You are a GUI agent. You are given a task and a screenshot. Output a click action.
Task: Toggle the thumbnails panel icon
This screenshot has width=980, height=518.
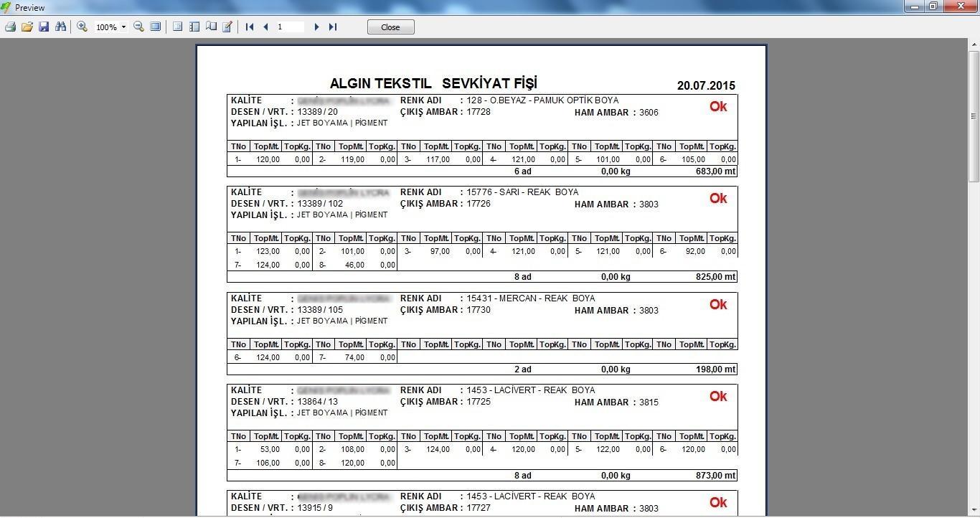tap(194, 27)
